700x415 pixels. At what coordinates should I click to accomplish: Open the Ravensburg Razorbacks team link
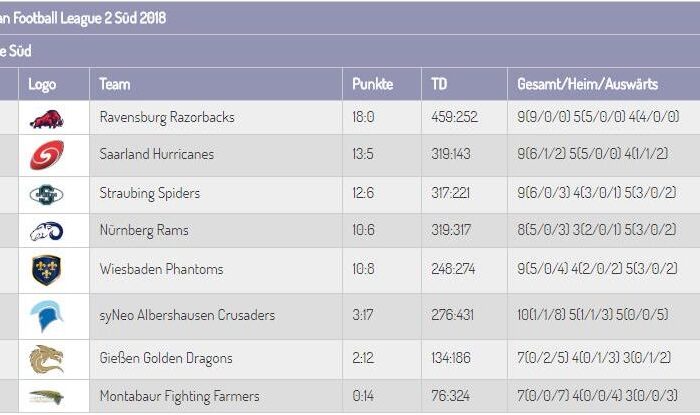click(x=167, y=118)
